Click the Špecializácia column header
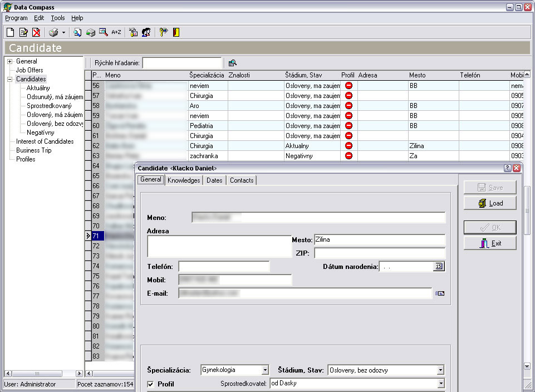This screenshot has height=392, width=535. click(207, 75)
